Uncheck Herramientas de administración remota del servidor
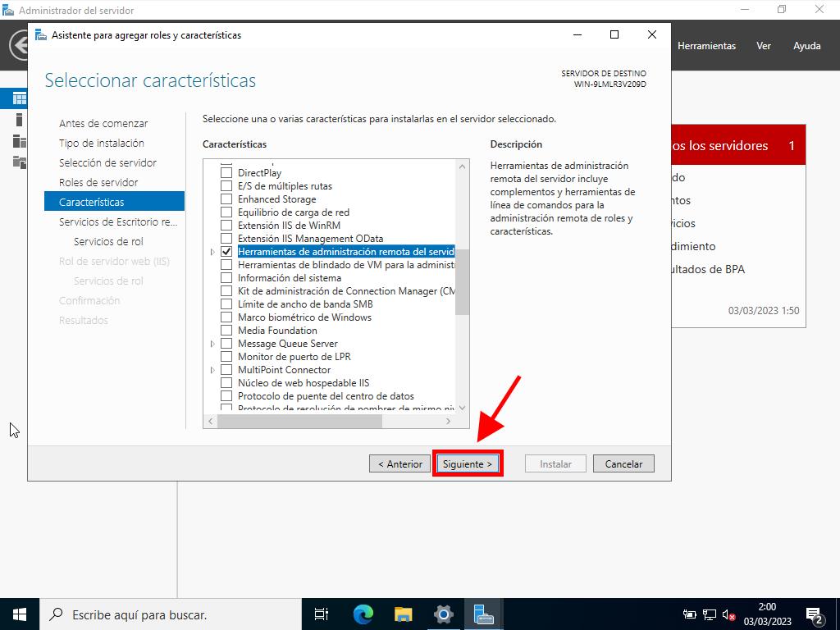Viewport: 840px width, 630px height. 226,252
